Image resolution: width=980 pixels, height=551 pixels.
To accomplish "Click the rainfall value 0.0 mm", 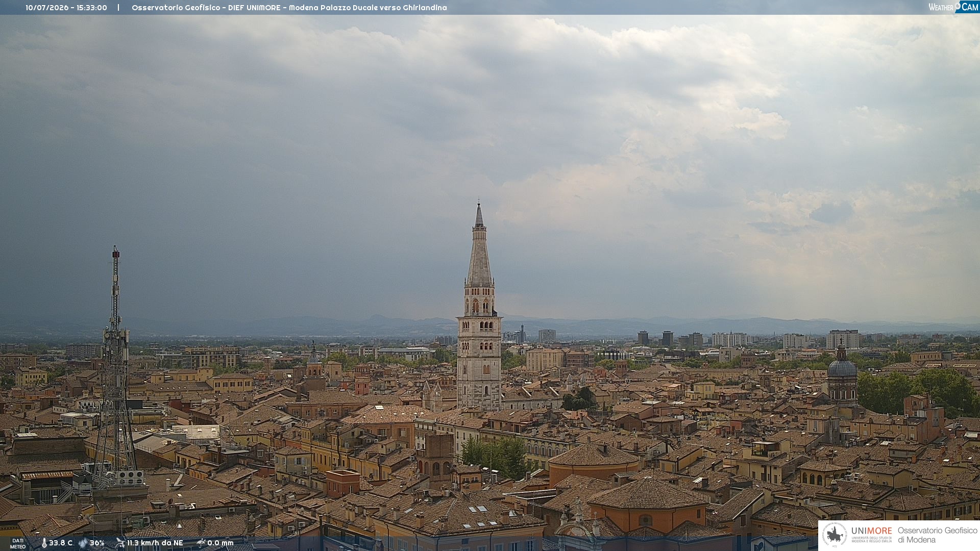I will [220, 543].
